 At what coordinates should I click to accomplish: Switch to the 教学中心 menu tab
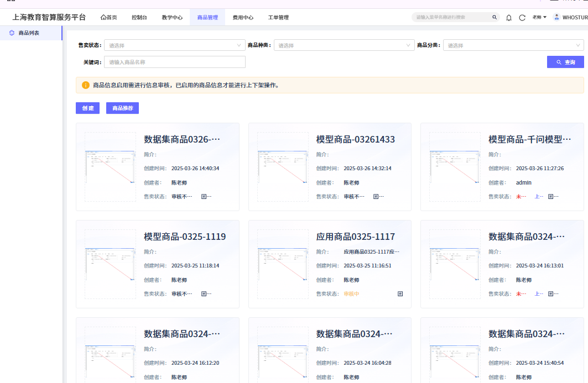(x=172, y=18)
